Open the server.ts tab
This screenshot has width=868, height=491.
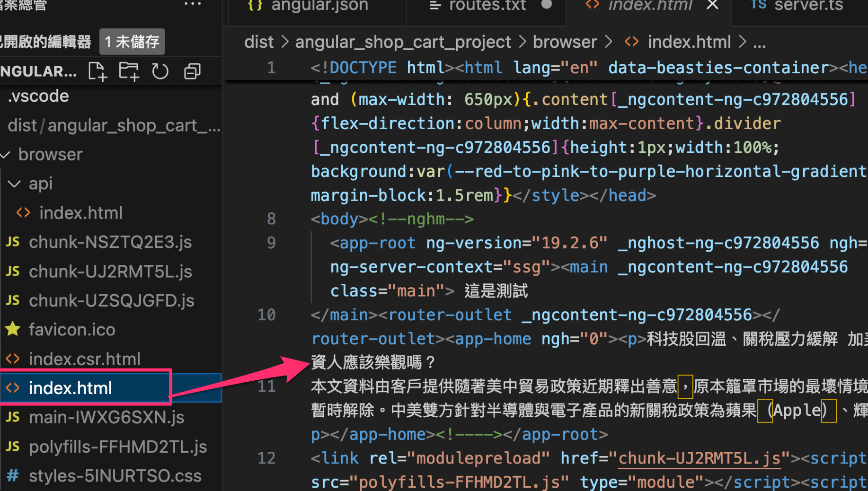pos(808,6)
